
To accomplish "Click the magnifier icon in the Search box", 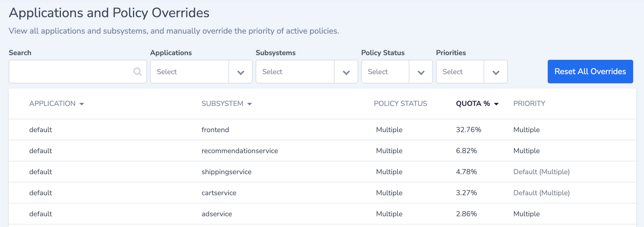I will 137,72.
